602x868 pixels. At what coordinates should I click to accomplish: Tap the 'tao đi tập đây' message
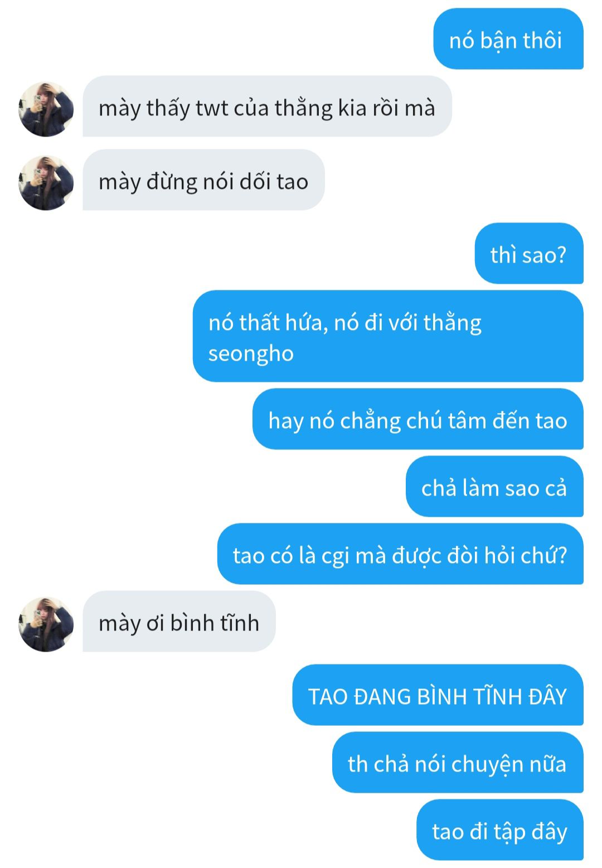[500, 830]
